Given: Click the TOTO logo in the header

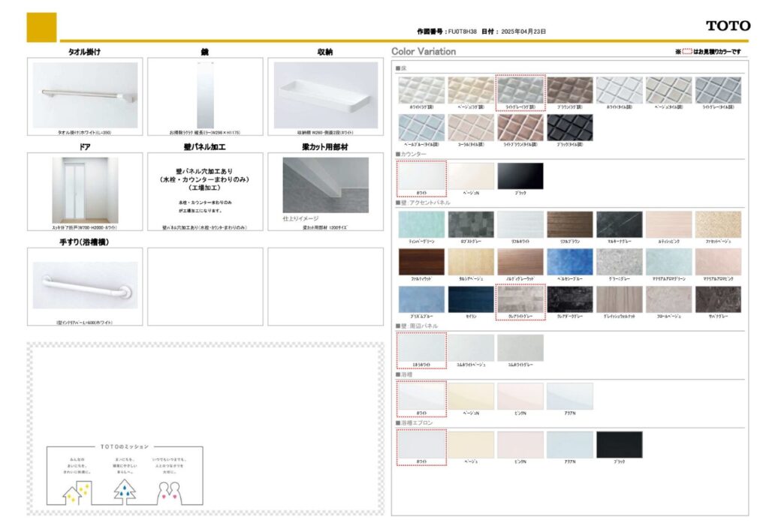Looking at the screenshot, I should (x=728, y=26).
